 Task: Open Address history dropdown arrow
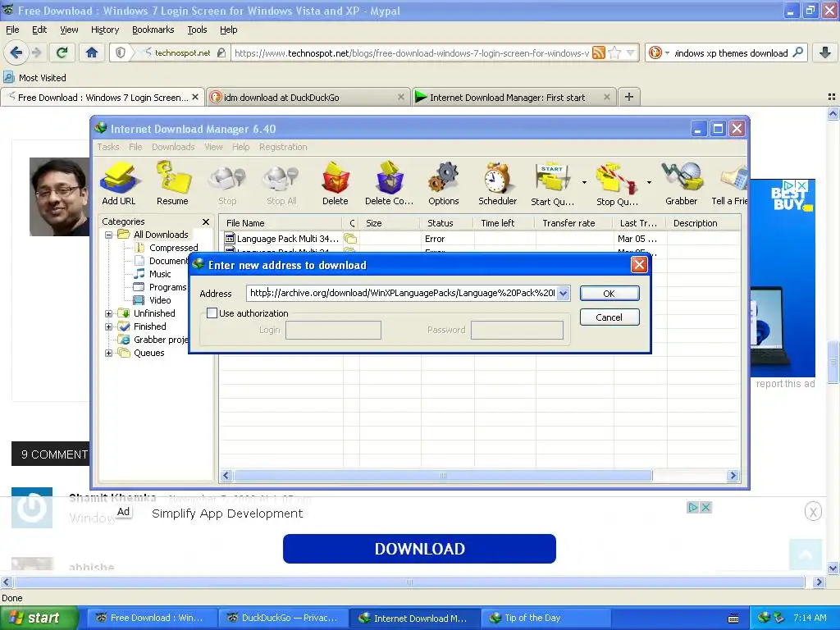[x=563, y=293]
